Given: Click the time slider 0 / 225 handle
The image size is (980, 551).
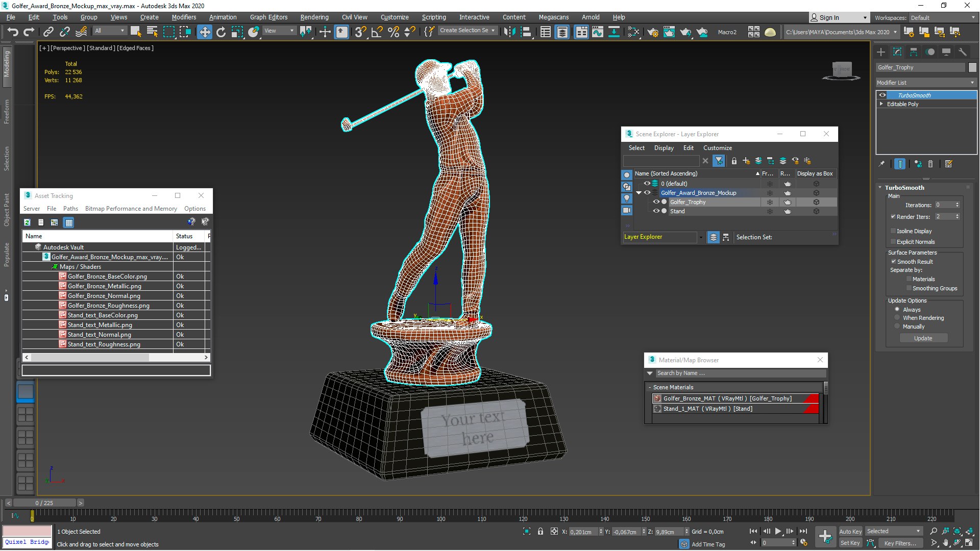Looking at the screenshot, I should (44, 503).
